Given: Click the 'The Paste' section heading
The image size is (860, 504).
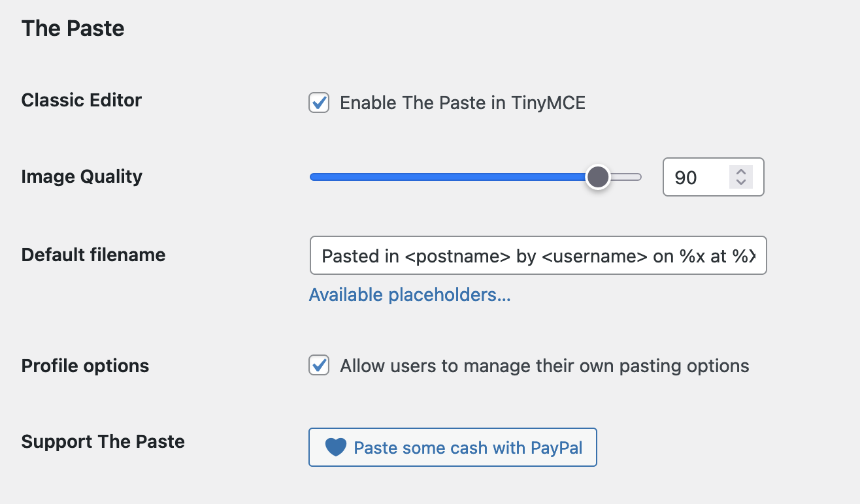Looking at the screenshot, I should coord(73,29).
